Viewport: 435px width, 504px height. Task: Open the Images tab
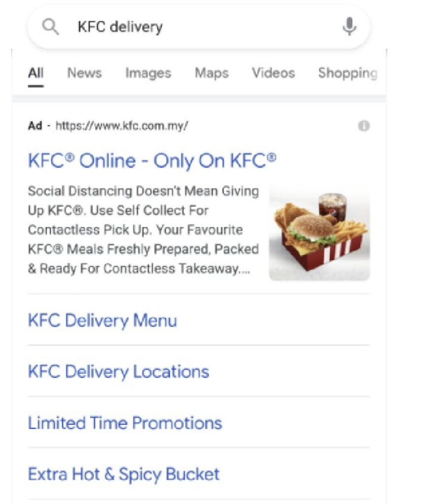coord(148,73)
